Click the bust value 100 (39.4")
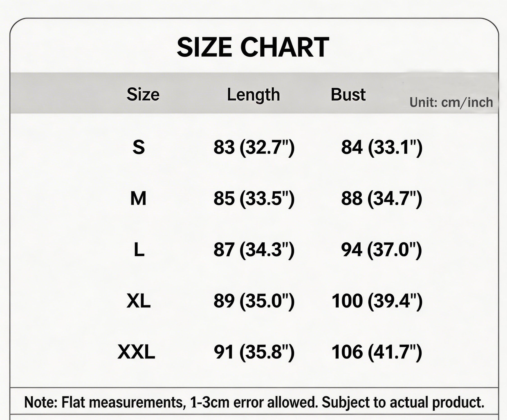 click(377, 301)
